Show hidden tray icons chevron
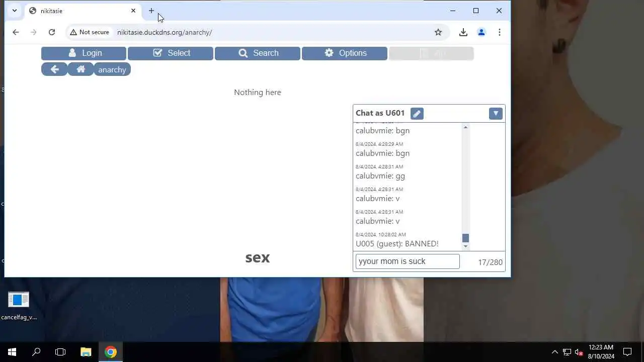This screenshot has width=644, height=362. tap(555, 352)
